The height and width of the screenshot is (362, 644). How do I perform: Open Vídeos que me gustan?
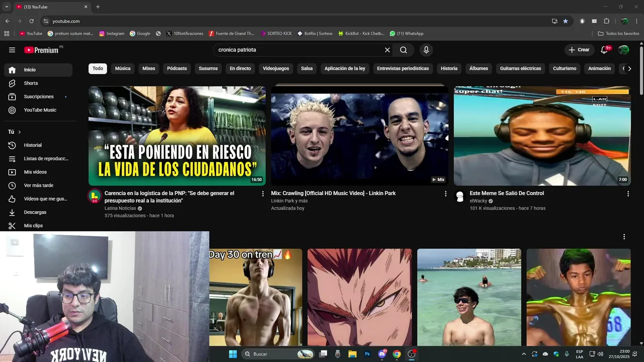point(38,199)
